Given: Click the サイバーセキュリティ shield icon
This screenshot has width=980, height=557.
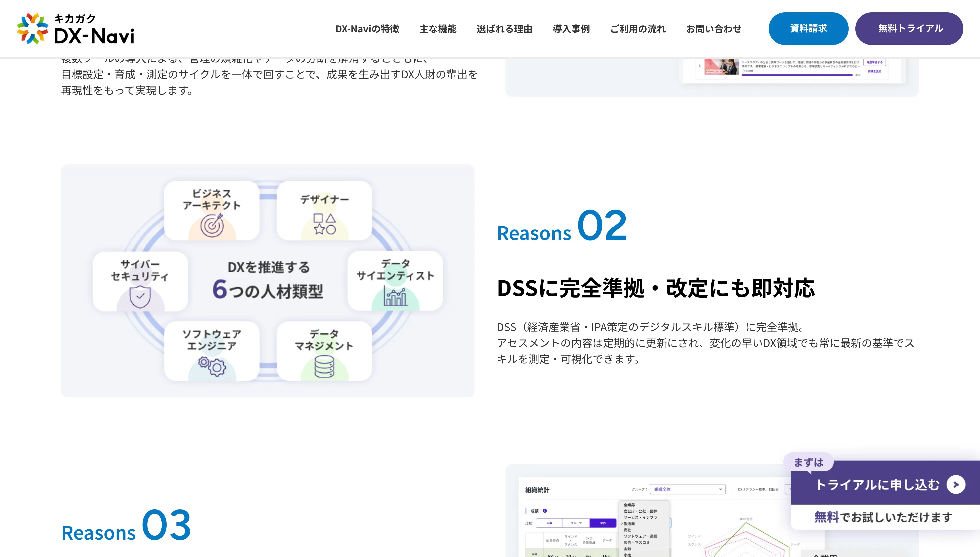Looking at the screenshot, I should coord(140,296).
